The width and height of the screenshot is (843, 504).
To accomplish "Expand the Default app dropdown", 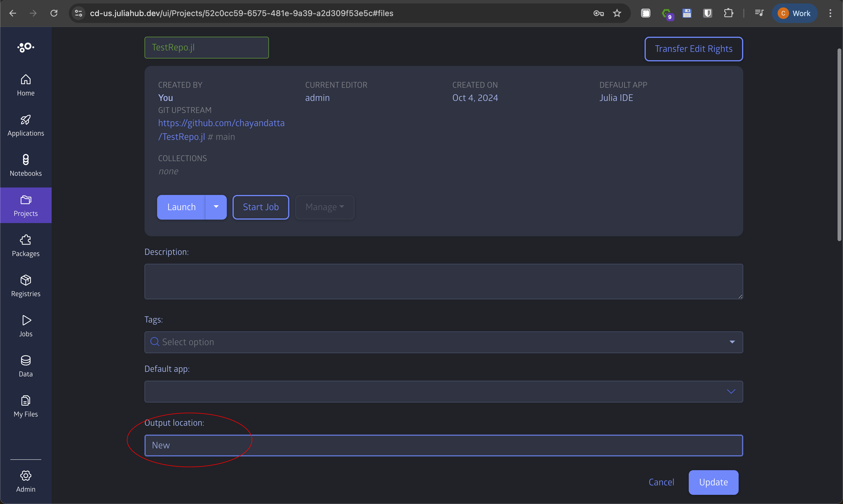I will click(x=731, y=391).
